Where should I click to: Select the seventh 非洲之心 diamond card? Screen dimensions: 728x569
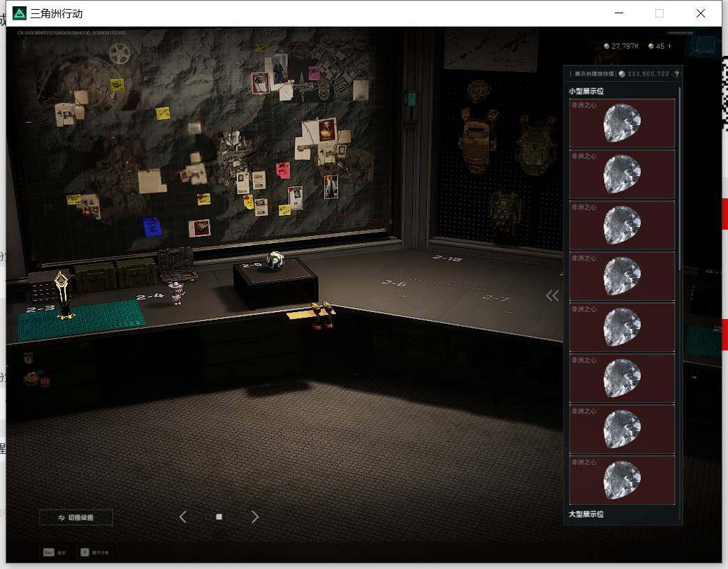coord(622,429)
